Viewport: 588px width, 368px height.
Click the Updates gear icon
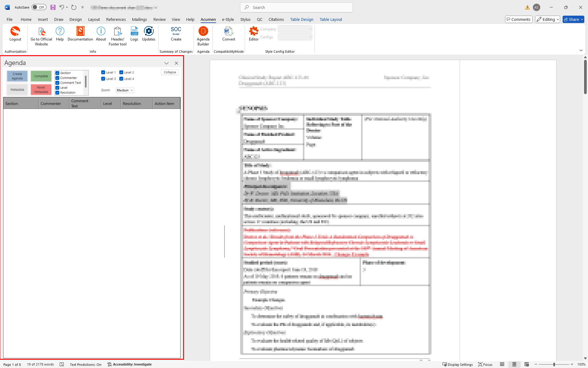(149, 31)
